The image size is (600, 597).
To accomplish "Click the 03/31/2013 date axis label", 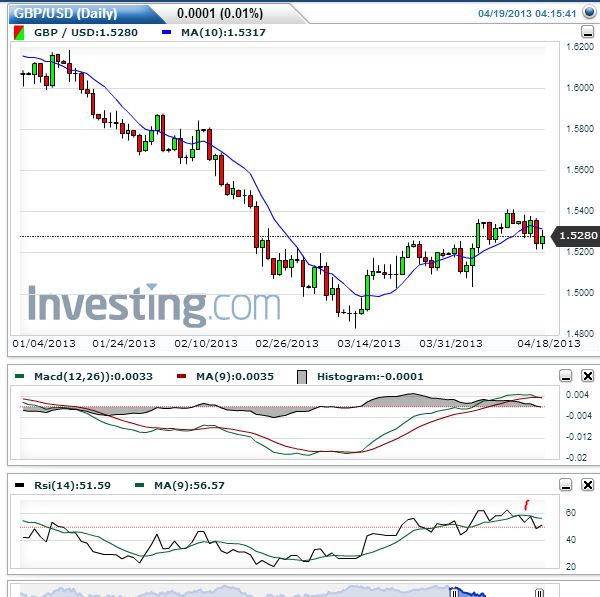I will tap(451, 343).
